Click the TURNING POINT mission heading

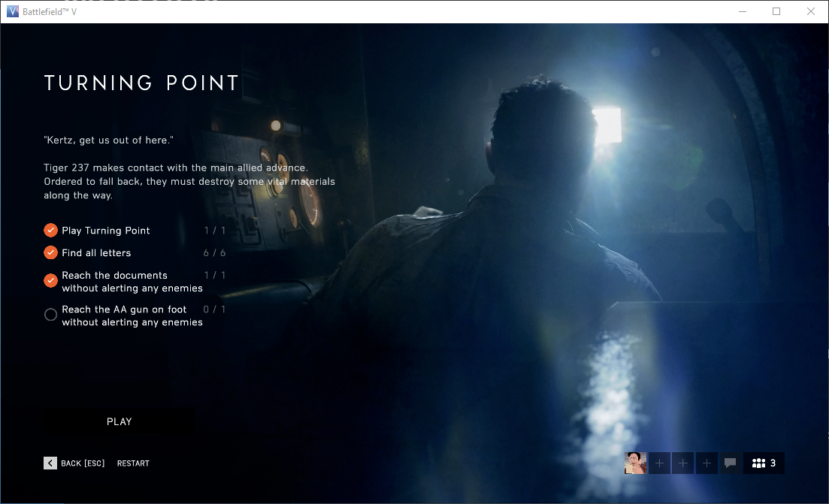coord(141,83)
